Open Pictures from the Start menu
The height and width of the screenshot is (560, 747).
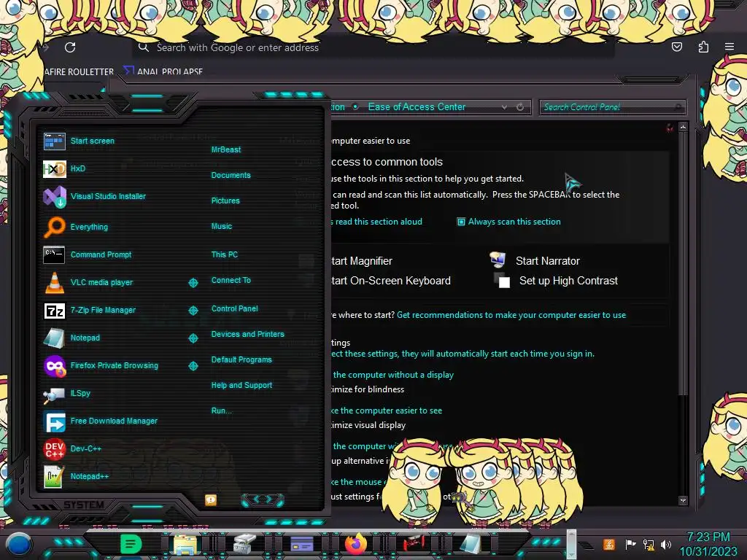[x=225, y=201]
